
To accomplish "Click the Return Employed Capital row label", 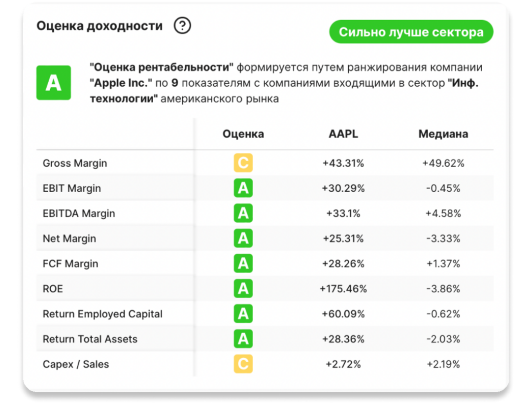I will 102,314.
